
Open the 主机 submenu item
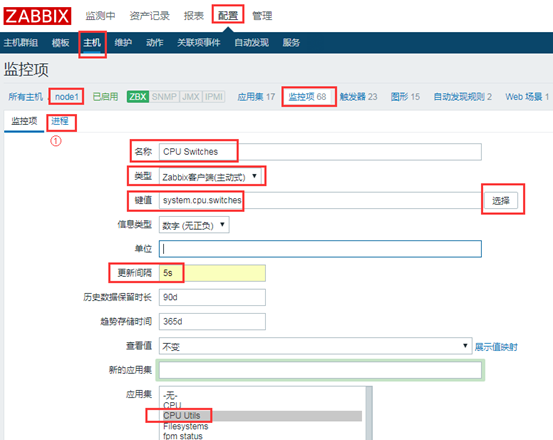[x=92, y=43]
